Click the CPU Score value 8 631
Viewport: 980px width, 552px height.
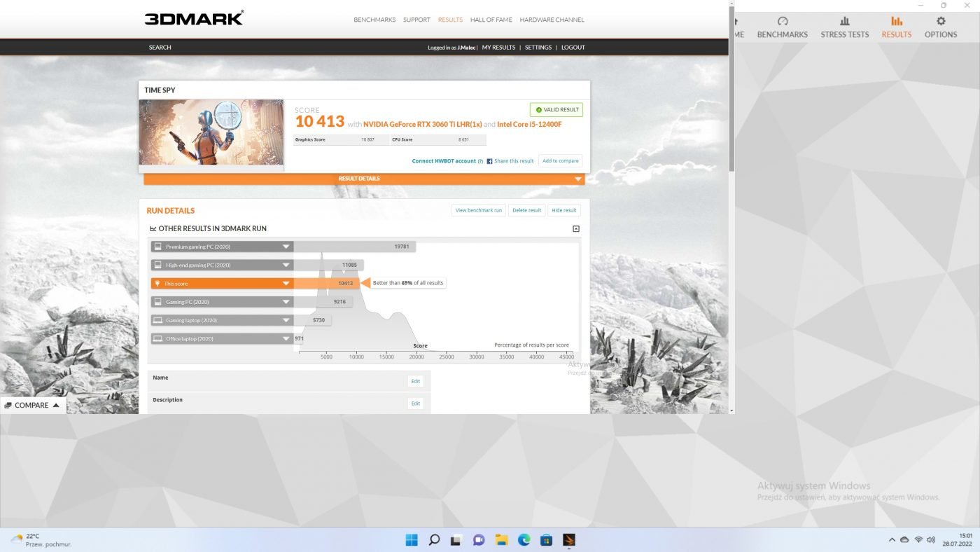pyautogui.click(x=464, y=139)
